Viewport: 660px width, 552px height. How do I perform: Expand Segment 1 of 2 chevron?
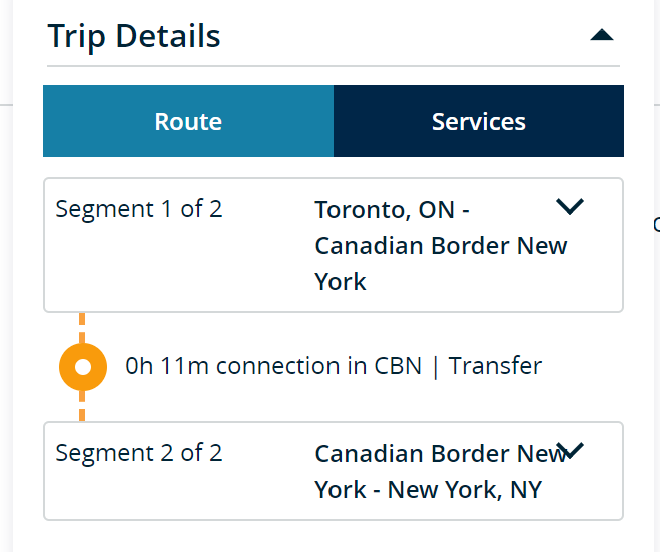pyautogui.click(x=570, y=207)
